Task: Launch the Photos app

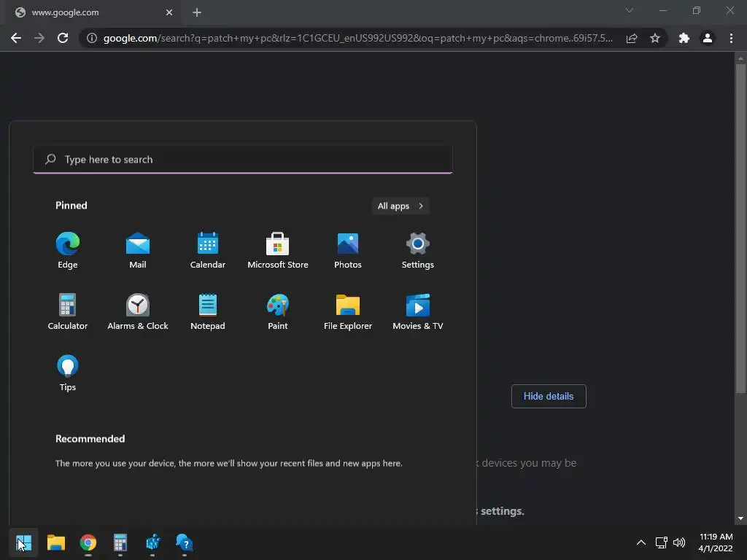Action: click(x=348, y=251)
